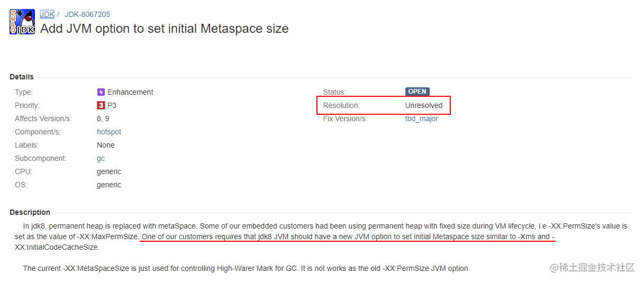Click the Unresolved resolution value

(424, 105)
